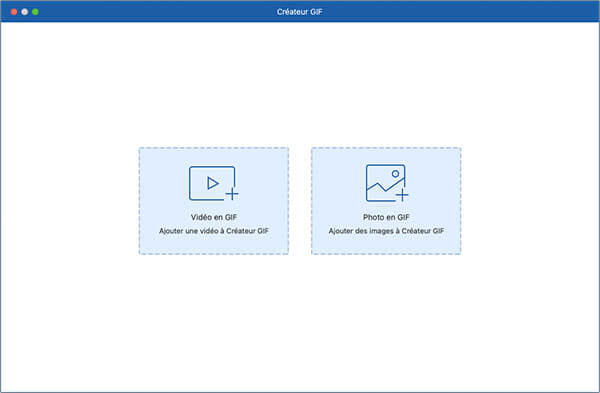Click 'Ajouter des images à Créateur GIF' text
Image resolution: width=600 pixels, height=393 pixels.
[x=386, y=231]
